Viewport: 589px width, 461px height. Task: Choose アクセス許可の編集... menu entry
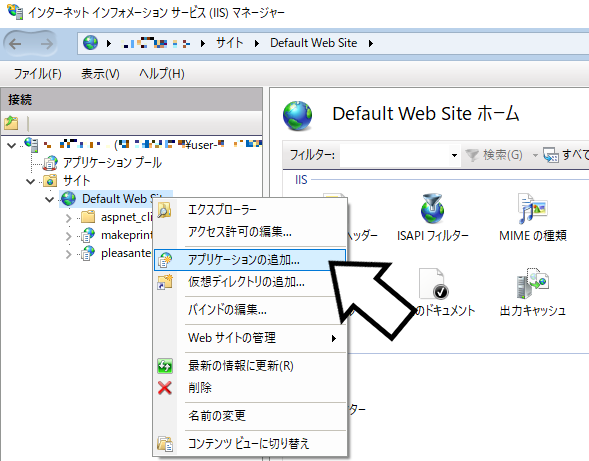pos(250,232)
